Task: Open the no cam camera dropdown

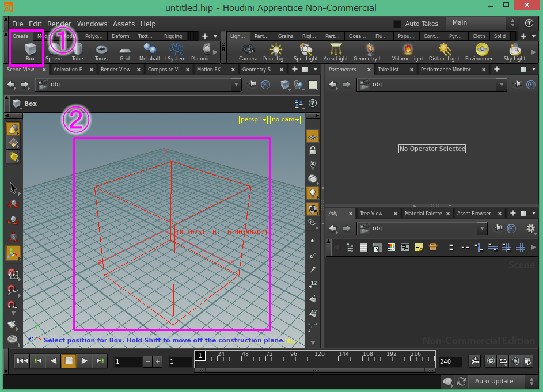Action: (x=286, y=120)
